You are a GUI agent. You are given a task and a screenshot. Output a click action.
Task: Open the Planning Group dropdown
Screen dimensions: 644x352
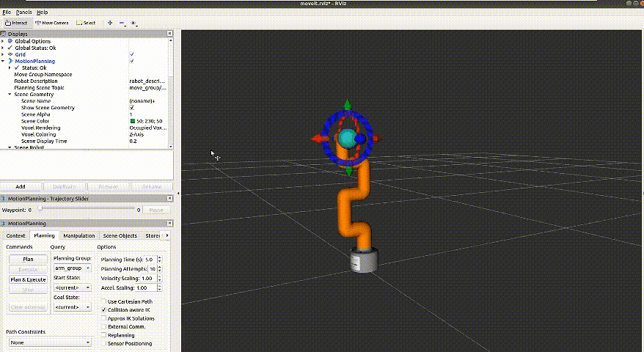point(73,268)
